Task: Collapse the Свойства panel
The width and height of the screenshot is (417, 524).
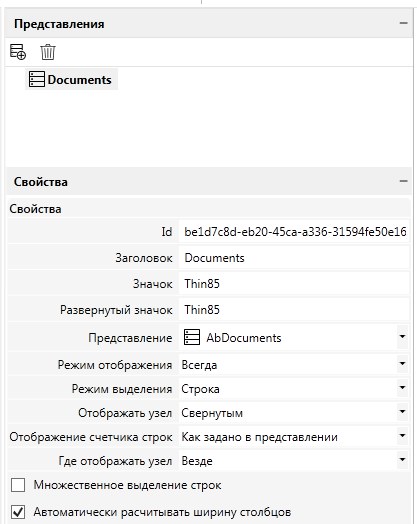Action: click(403, 181)
